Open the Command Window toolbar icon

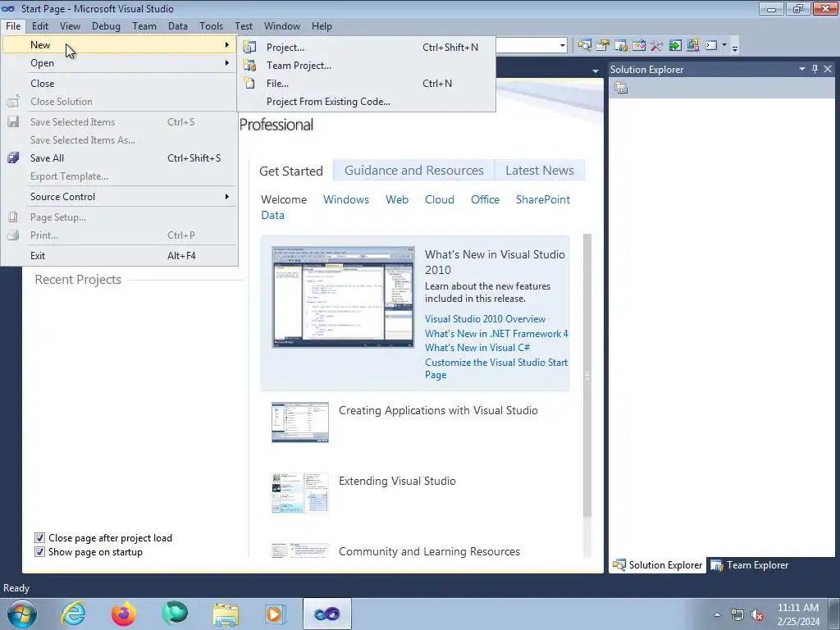[x=711, y=46]
